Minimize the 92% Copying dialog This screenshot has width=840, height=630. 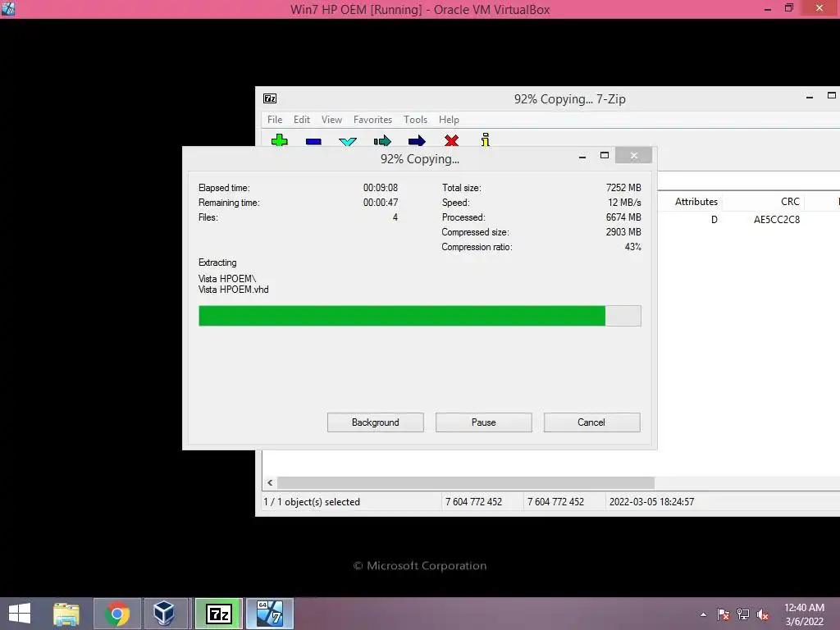tap(582, 156)
